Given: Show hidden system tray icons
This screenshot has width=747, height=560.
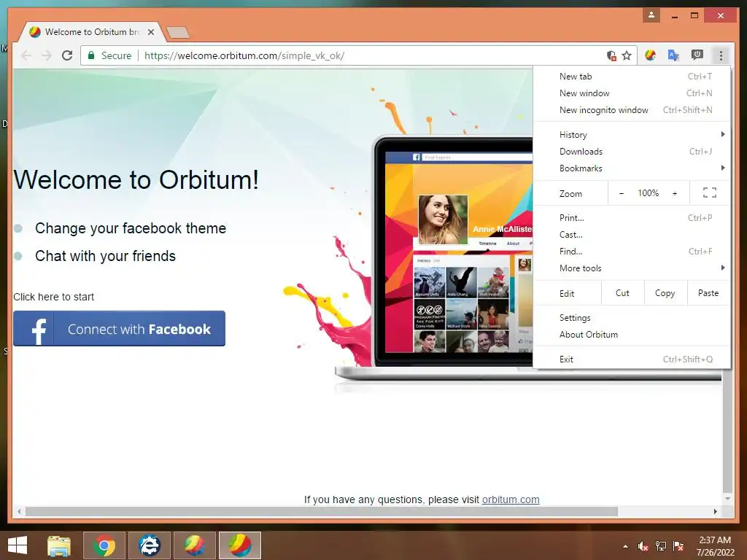Looking at the screenshot, I should click(x=625, y=546).
